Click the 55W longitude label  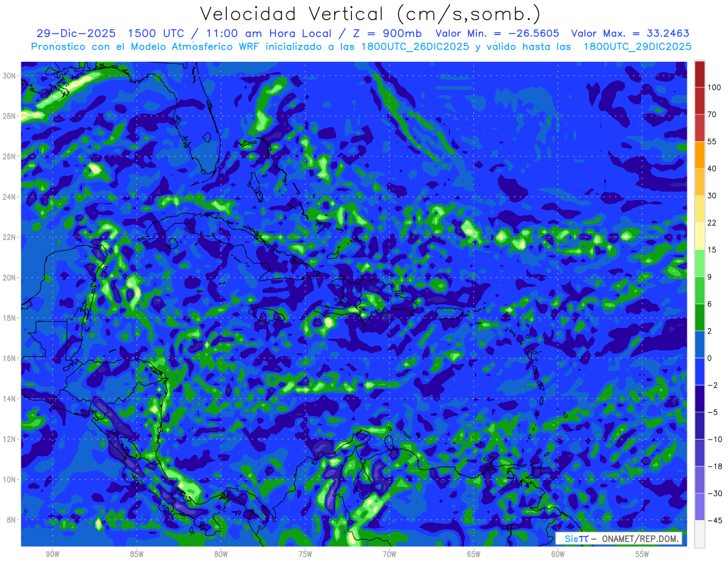(x=642, y=554)
